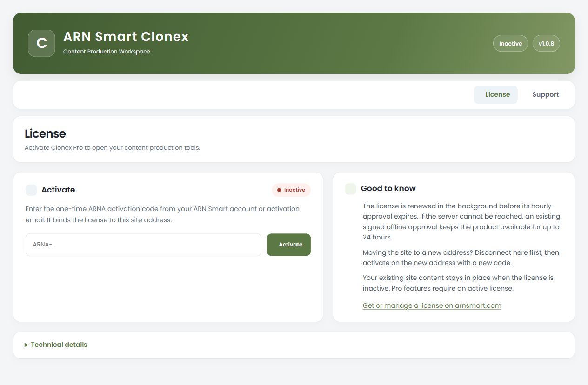Click the square icon beside Activate heading

point(31,190)
